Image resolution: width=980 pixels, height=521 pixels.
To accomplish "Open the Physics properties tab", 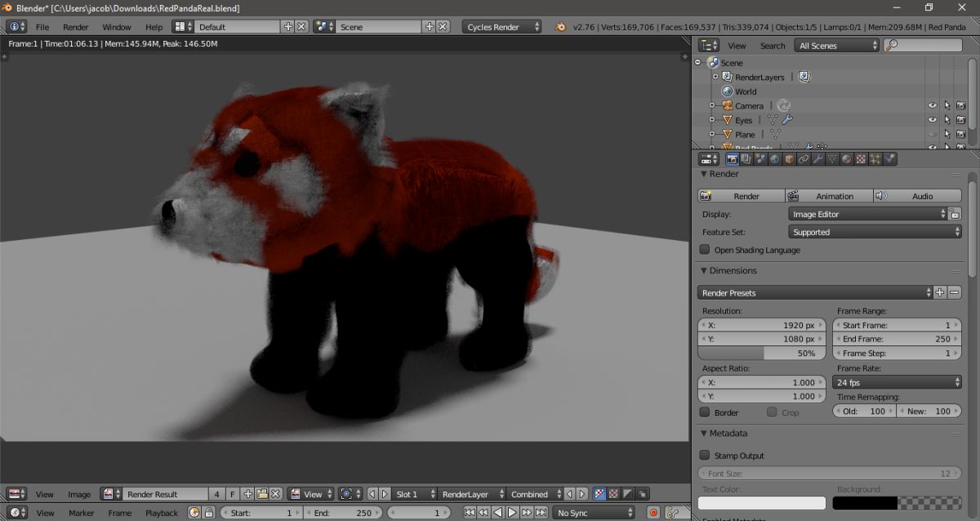I will click(x=889, y=159).
